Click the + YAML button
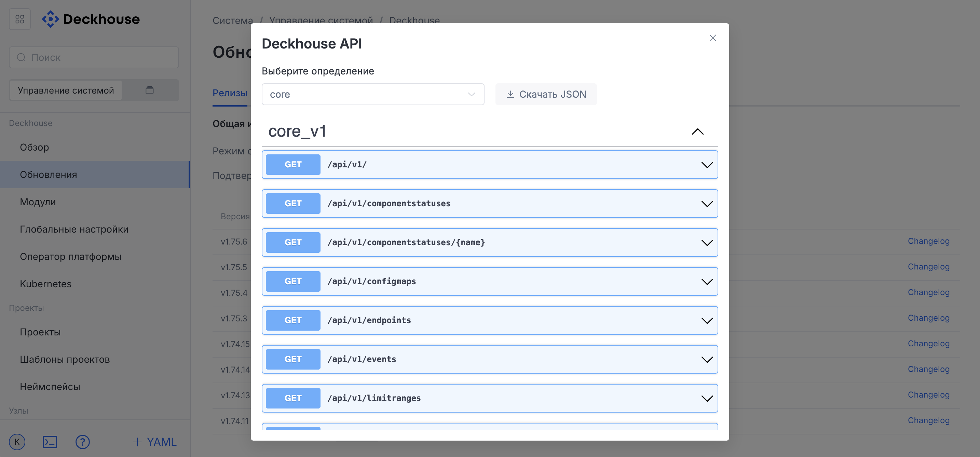This screenshot has height=457, width=980. coord(155,442)
